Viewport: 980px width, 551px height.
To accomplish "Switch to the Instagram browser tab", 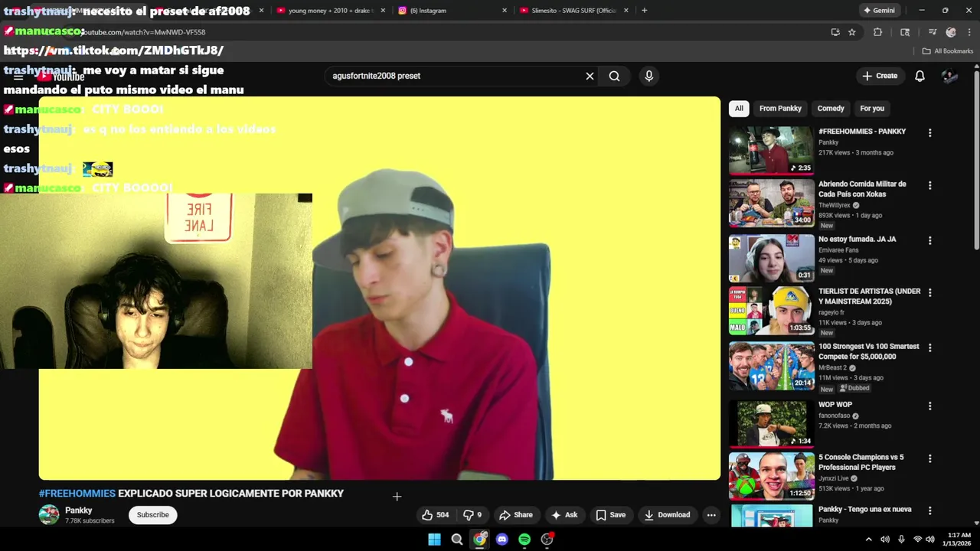I will (452, 11).
